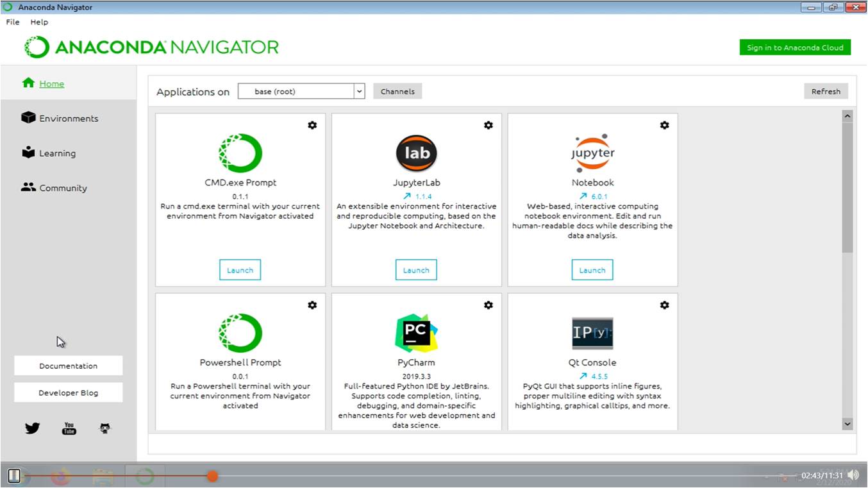Image resolution: width=868 pixels, height=488 pixels.
Task: Open the File menu
Action: tap(12, 21)
